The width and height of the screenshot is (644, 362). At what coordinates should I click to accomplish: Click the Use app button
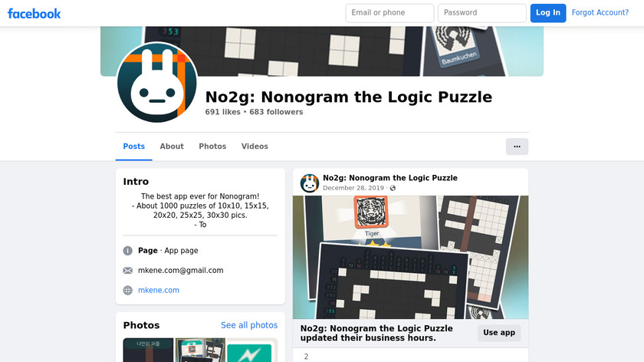[499, 333]
